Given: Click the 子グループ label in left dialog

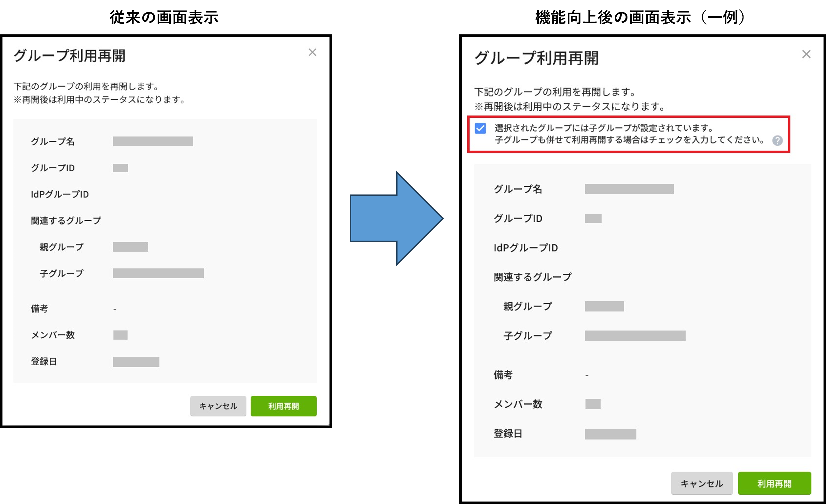Looking at the screenshot, I should (61, 273).
